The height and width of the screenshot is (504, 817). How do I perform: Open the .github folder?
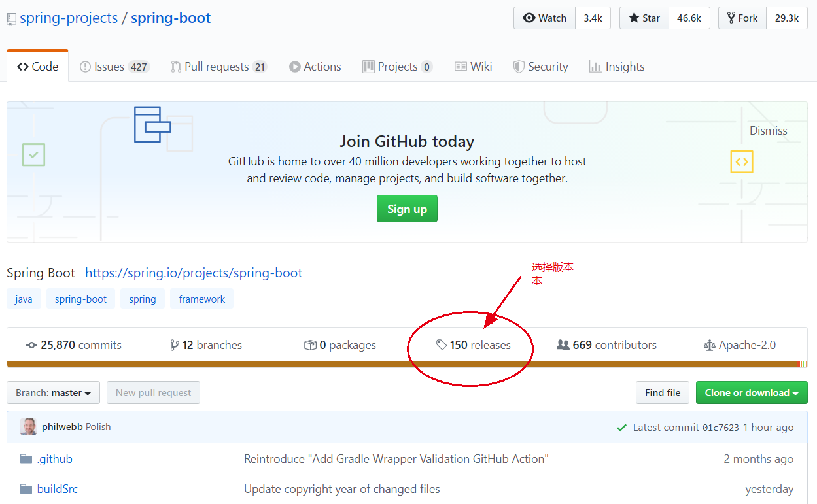55,459
